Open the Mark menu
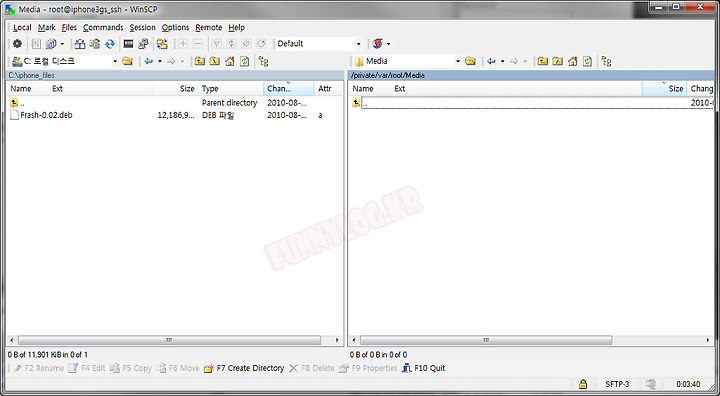 click(47, 28)
